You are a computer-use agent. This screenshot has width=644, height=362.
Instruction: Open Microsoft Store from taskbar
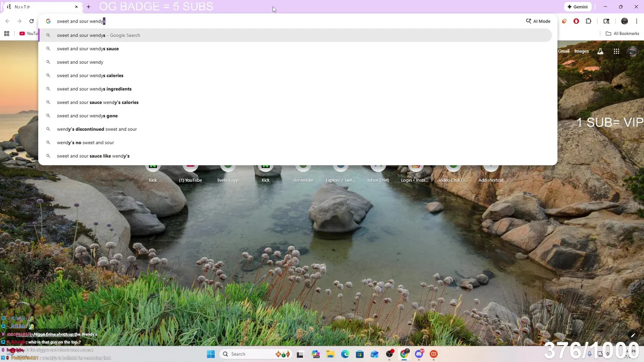(360, 354)
